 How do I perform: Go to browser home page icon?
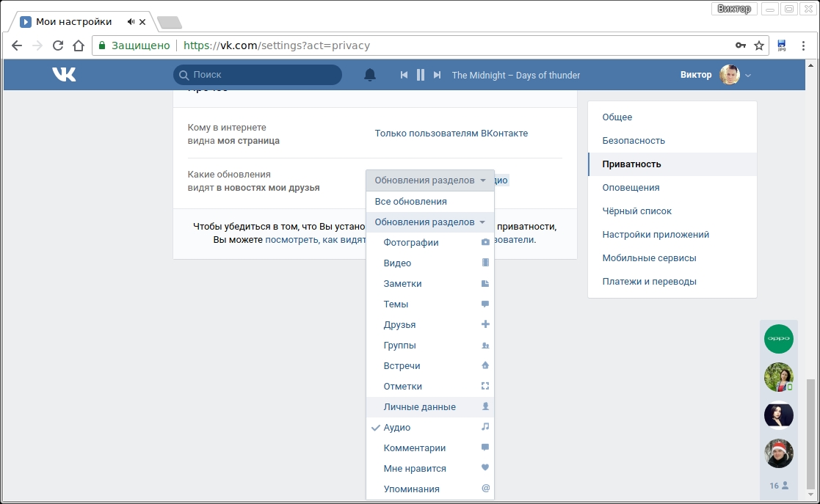79,45
